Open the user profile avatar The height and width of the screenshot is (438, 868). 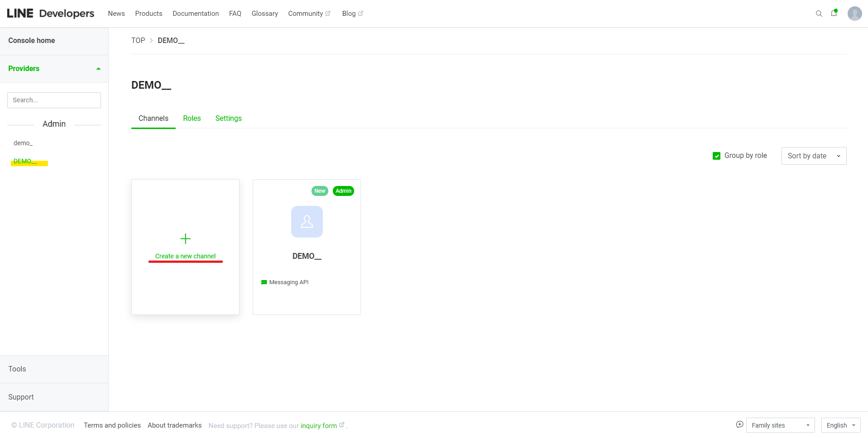pyautogui.click(x=854, y=14)
